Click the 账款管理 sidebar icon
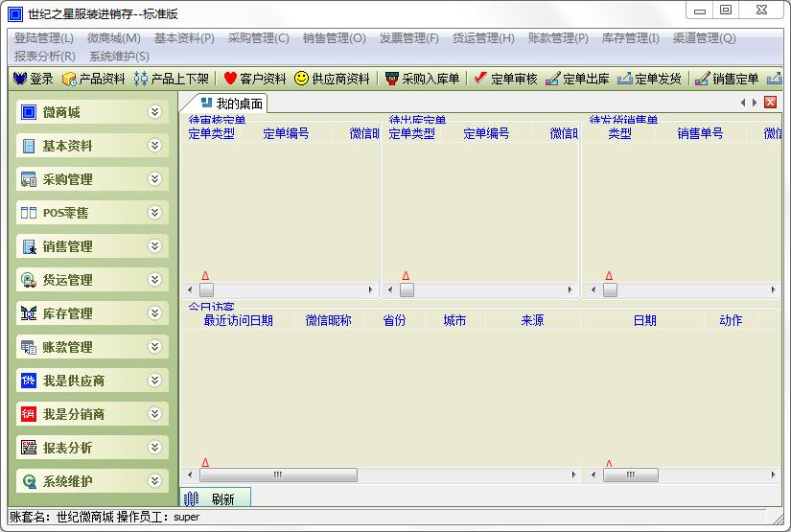The height and width of the screenshot is (532, 791). coord(29,347)
